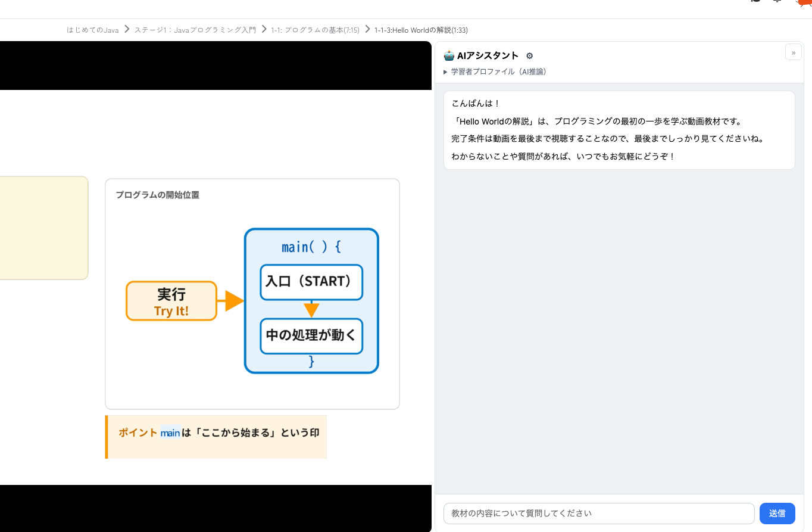Collapse the AI assistant panel with »
The height and width of the screenshot is (532, 812).
794,52
